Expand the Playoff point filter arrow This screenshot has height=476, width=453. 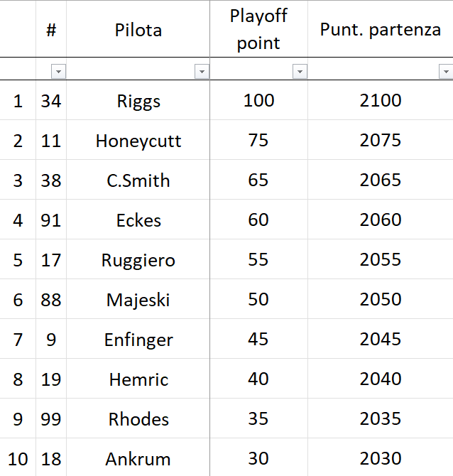300,72
